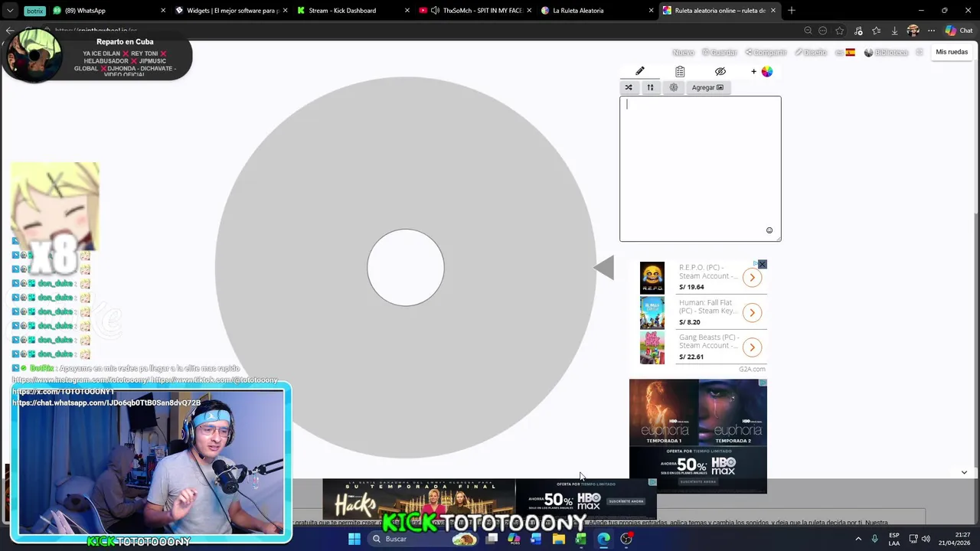Image resolution: width=980 pixels, height=551 pixels.
Task: Sort the wheel entries
Action: pyautogui.click(x=650, y=87)
